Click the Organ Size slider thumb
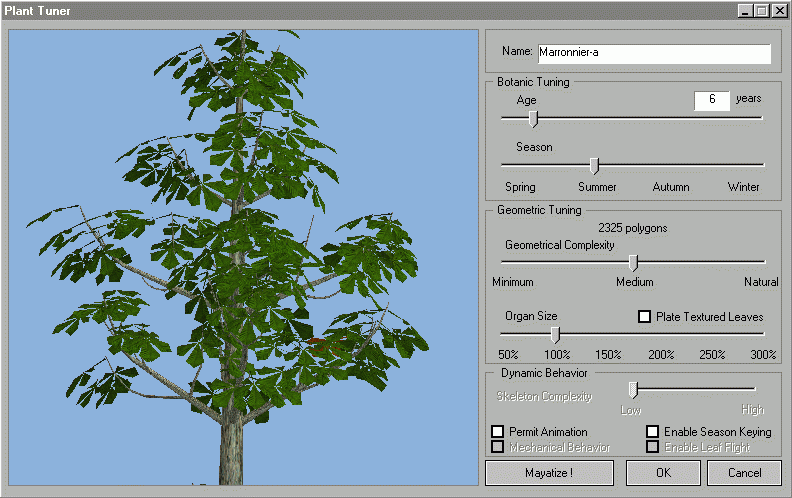This screenshot has height=498, width=792. click(x=555, y=334)
